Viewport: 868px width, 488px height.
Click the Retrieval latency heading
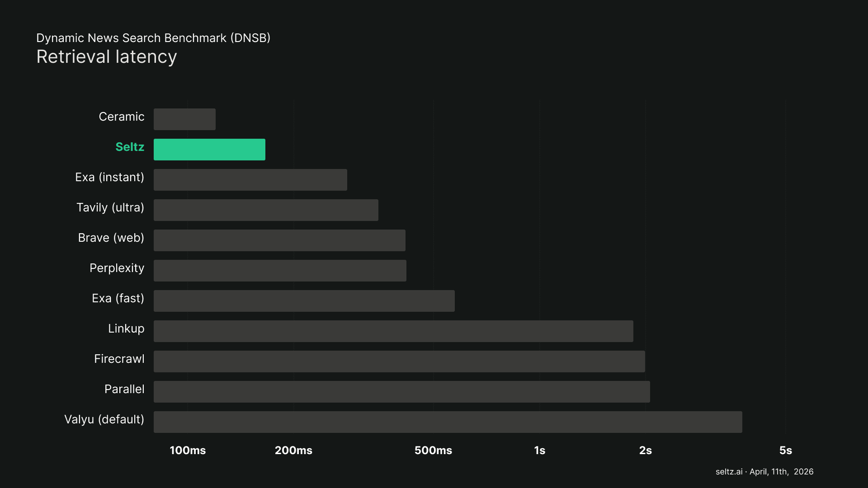107,57
